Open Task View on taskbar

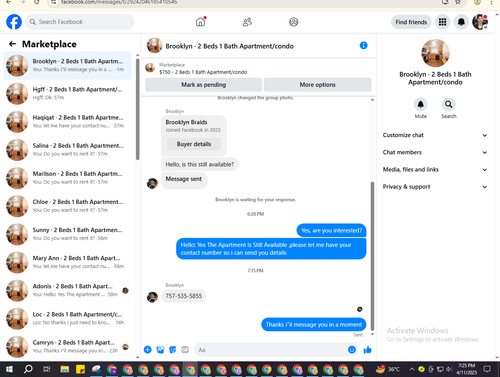(x=47, y=369)
